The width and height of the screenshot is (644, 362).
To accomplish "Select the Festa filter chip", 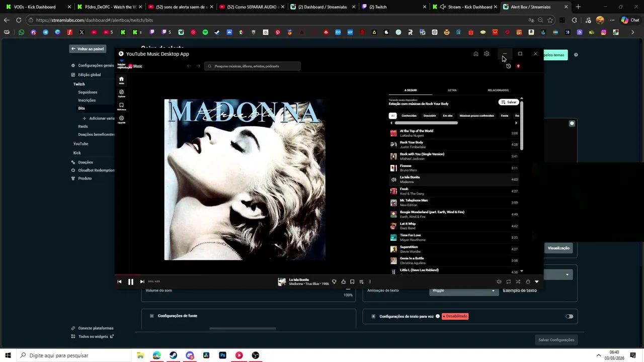I will (x=505, y=116).
